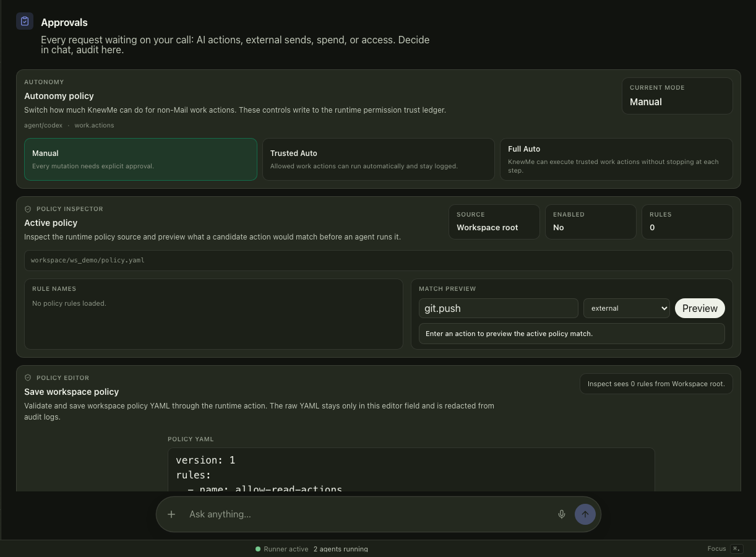Click the Enabled No card

591,222
